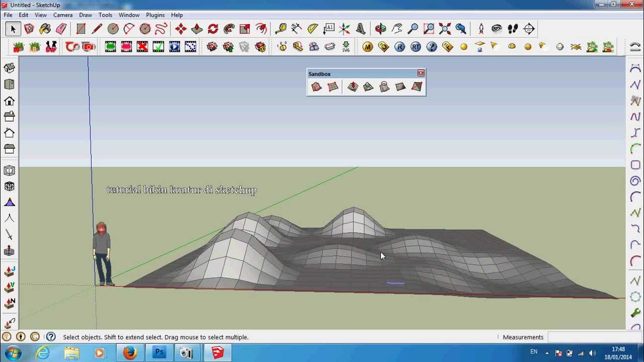This screenshot has height=362, width=644.
Task: Activate the Sandbox Smoove tool
Action: click(x=353, y=87)
